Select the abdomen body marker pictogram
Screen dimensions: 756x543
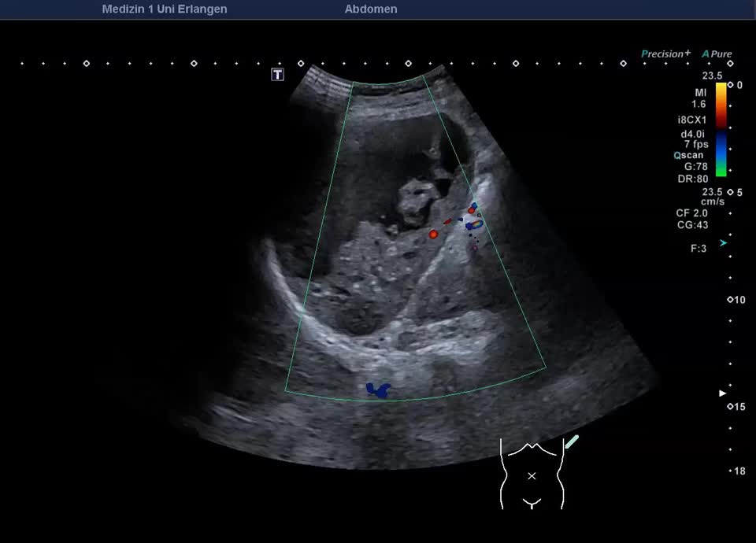click(x=532, y=474)
